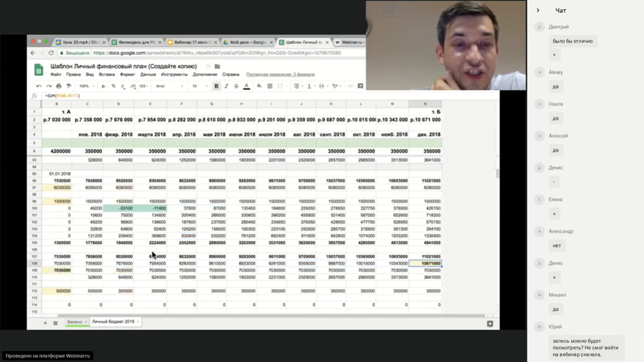Click the last edit history link

click(280, 75)
